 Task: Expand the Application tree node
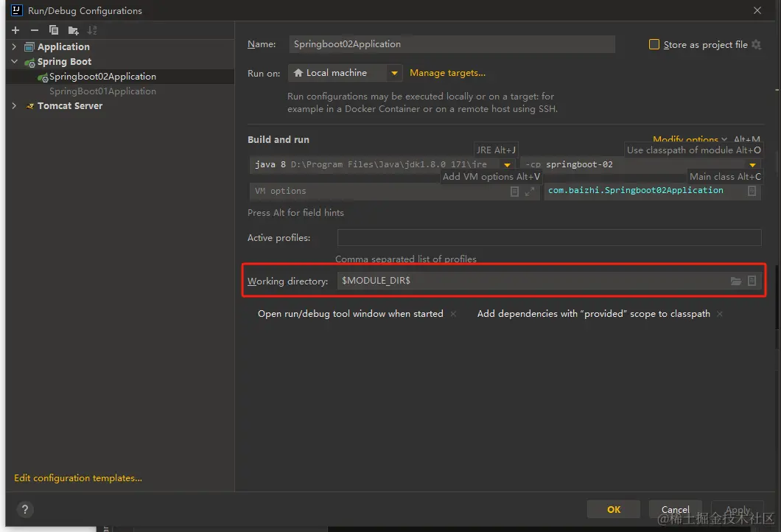click(x=14, y=47)
